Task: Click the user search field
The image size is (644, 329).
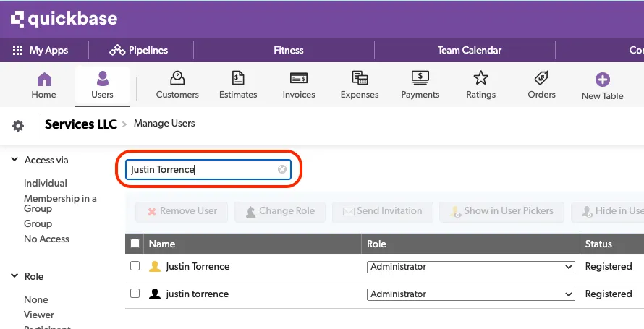Action: (x=208, y=169)
